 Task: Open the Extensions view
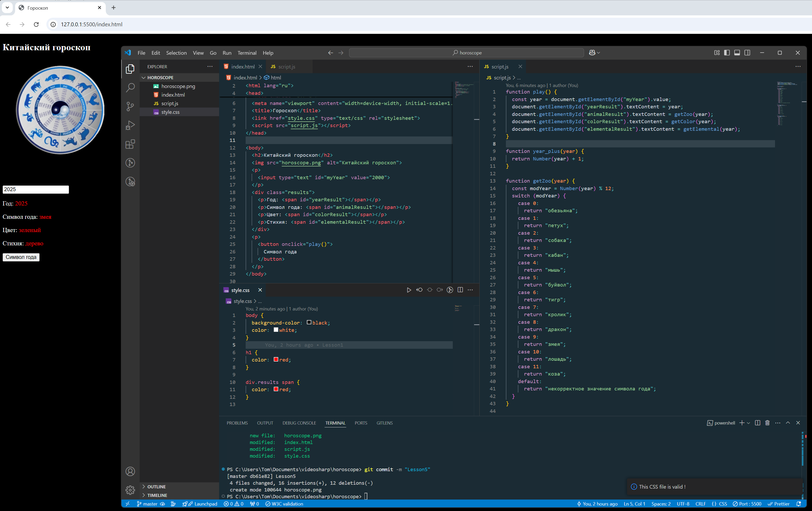(x=130, y=144)
